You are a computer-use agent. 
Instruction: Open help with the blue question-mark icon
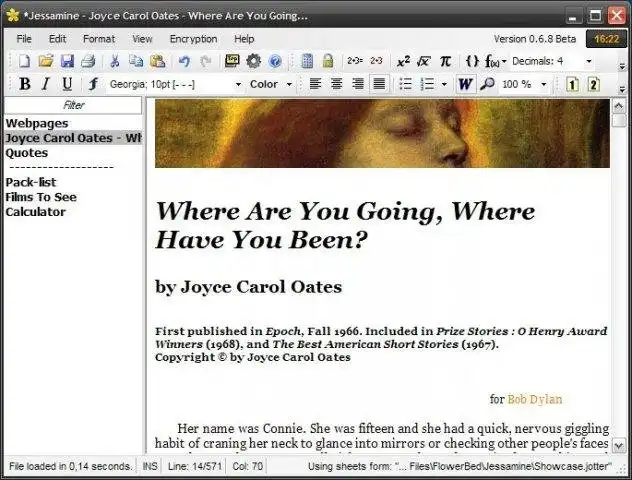(x=275, y=61)
